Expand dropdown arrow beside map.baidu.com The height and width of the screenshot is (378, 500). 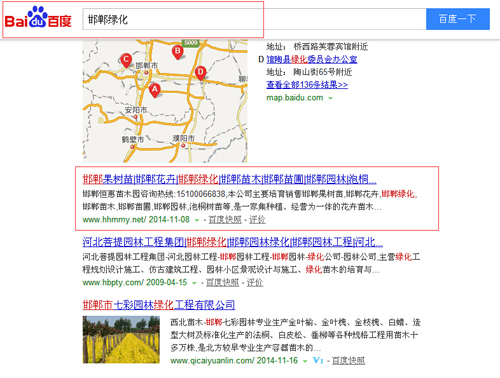pos(330,98)
